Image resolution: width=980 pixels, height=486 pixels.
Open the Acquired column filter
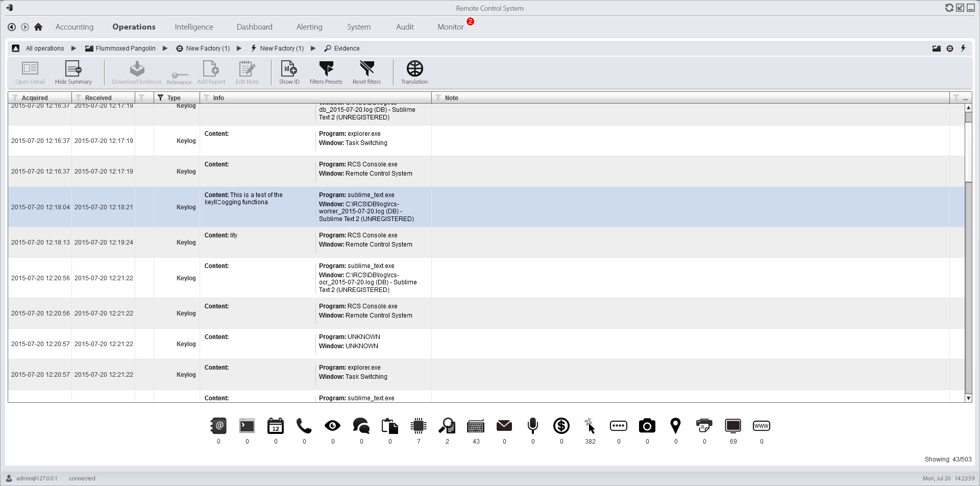click(x=15, y=98)
